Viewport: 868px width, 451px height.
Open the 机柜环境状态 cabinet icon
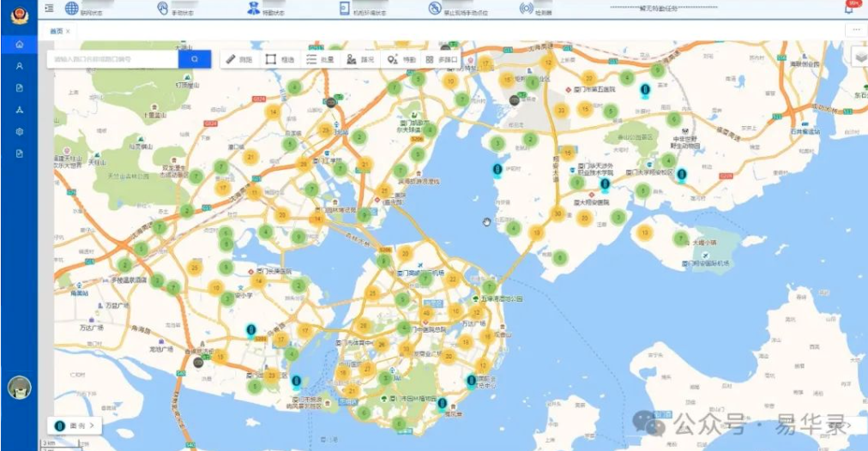pyautogui.click(x=344, y=9)
